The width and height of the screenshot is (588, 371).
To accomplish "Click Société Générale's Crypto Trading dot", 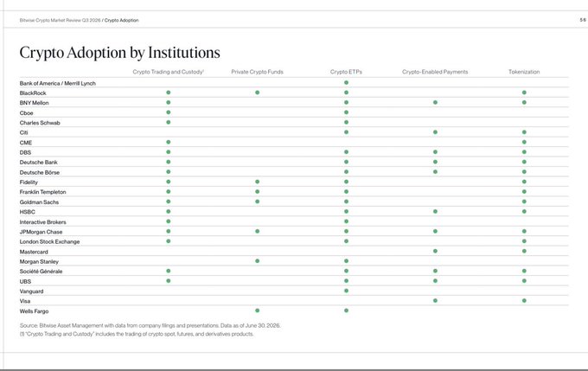I will (169, 271).
